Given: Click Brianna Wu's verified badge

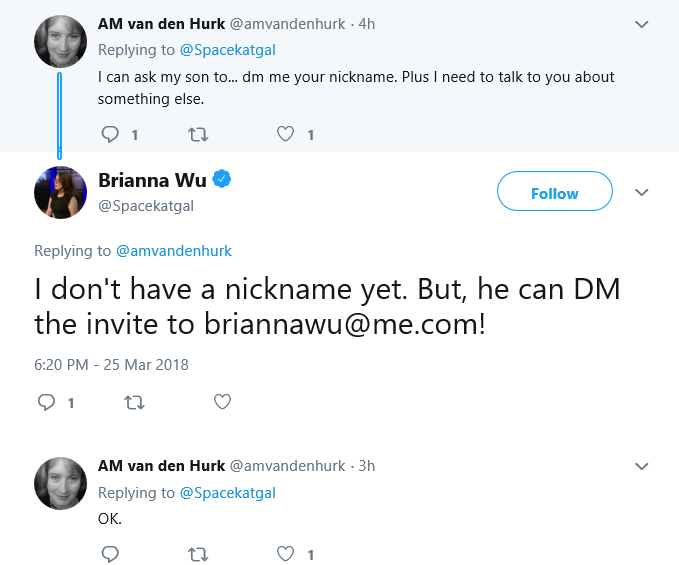Looking at the screenshot, I should coord(222,179).
